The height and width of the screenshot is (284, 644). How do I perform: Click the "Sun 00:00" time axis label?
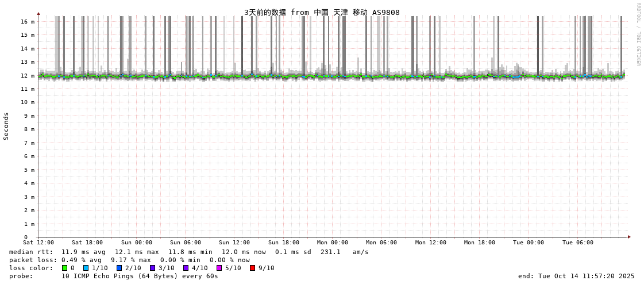(x=137, y=243)
